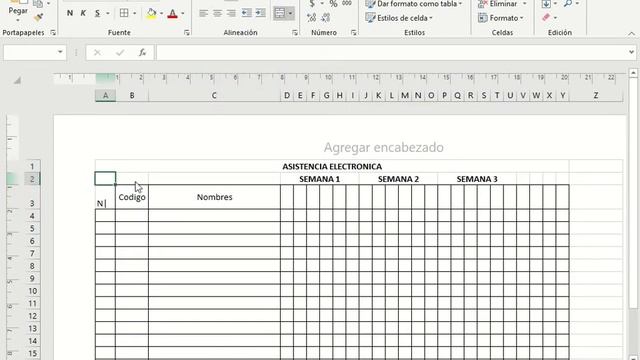Select the SEMANA 1 cell
The height and width of the screenshot is (360, 640).
(x=320, y=179)
